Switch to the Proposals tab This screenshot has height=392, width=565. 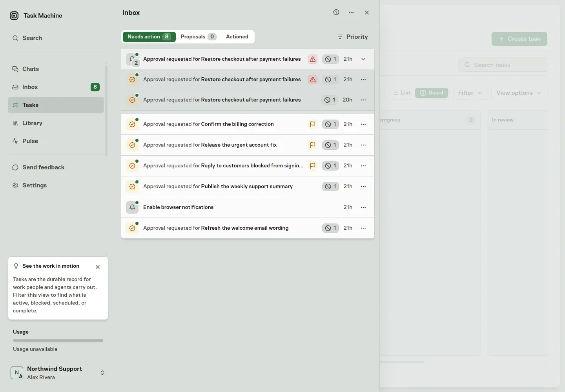pos(198,37)
